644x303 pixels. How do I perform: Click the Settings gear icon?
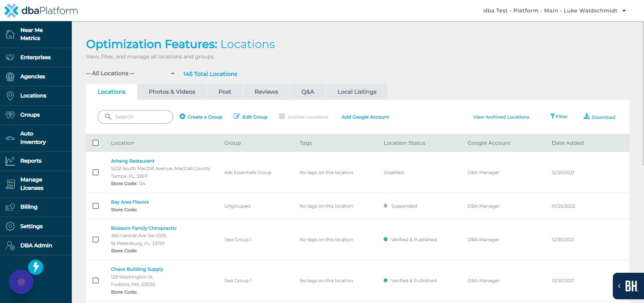(10, 226)
